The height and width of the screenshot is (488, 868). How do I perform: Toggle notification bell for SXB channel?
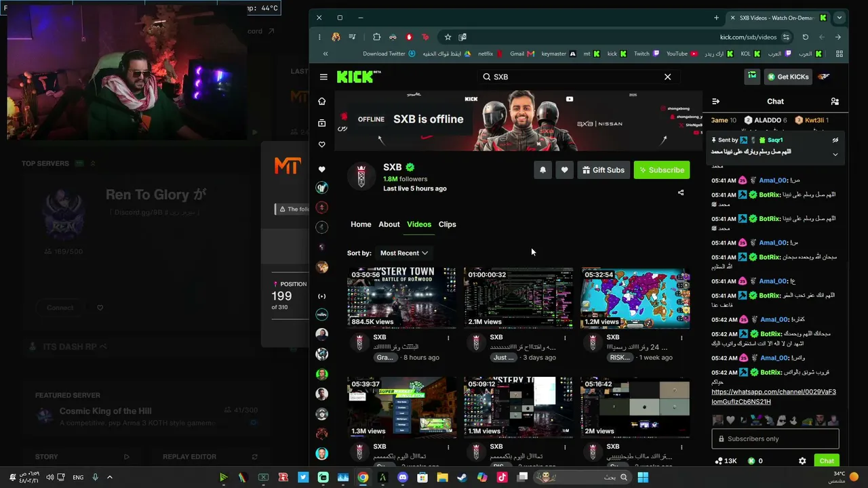click(x=542, y=170)
